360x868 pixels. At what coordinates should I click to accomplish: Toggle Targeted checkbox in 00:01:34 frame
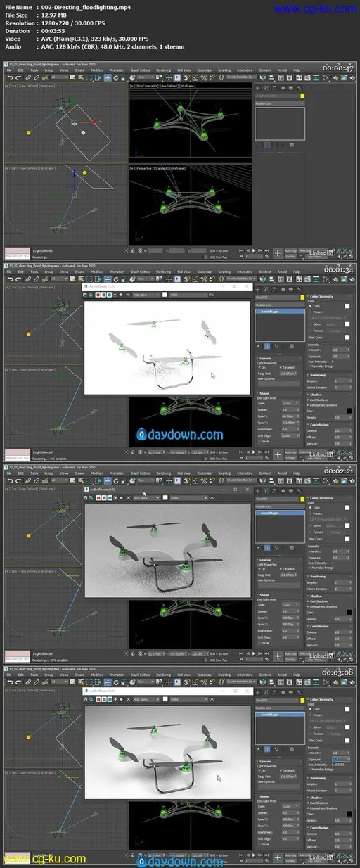[281, 367]
